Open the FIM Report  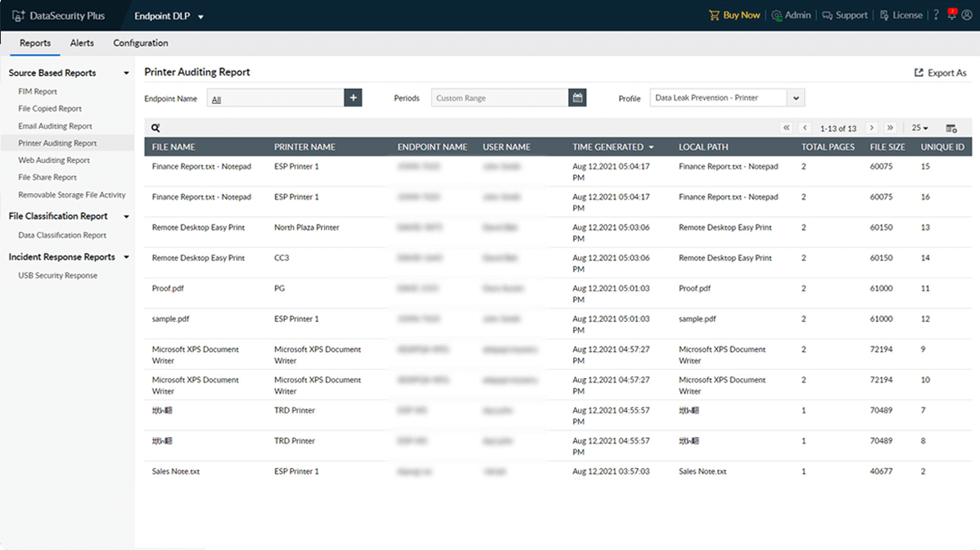click(38, 91)
